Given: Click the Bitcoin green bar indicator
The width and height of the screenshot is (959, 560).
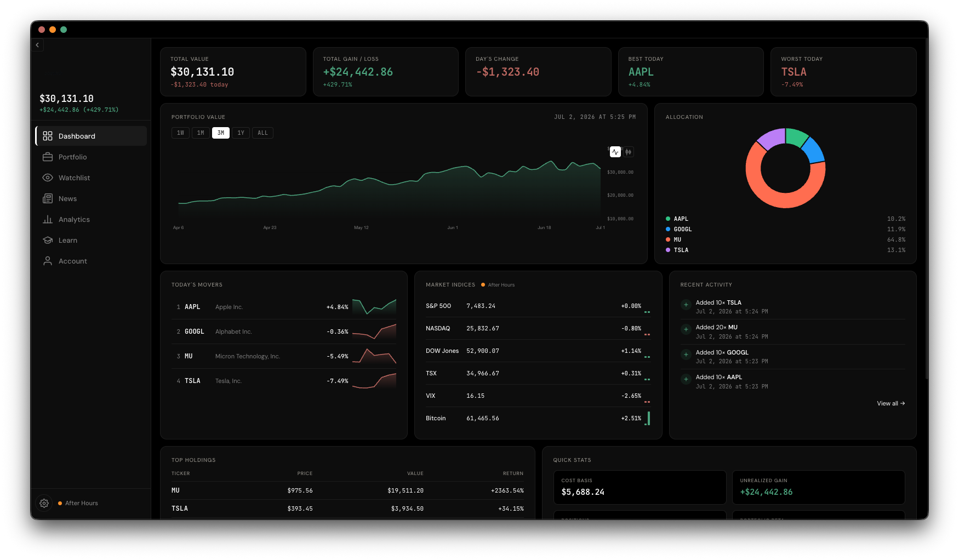Looking at the screenshot, I should coord(648,419).
